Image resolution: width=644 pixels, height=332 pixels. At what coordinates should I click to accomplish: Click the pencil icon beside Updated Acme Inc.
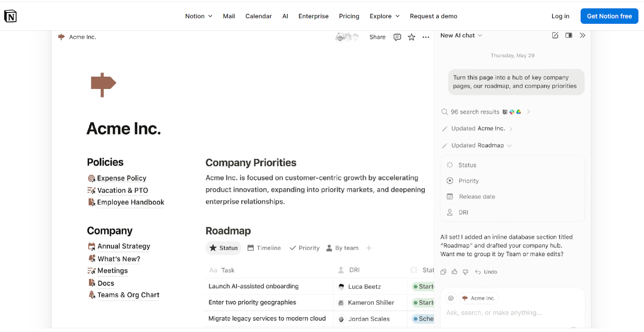[x=444, y=129]
